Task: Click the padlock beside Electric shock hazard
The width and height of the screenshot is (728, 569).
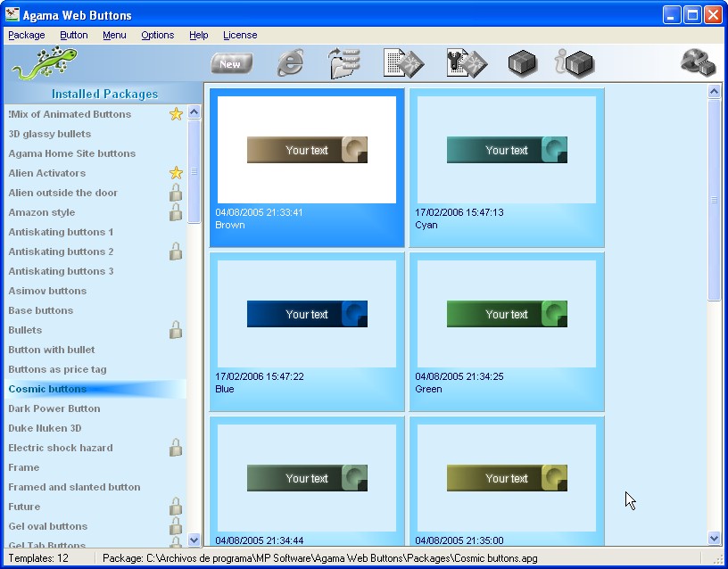Action: tap(176, 448)
